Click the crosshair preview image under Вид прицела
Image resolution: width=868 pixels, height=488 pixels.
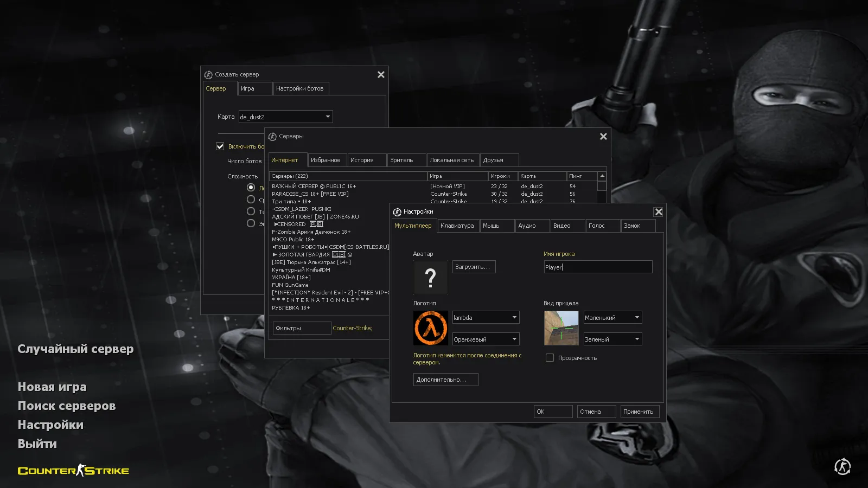561,328
